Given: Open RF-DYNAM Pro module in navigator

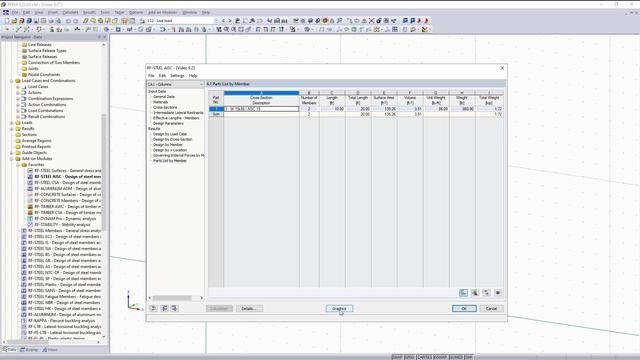Looking at the screenshot, I should coord(65,219).
